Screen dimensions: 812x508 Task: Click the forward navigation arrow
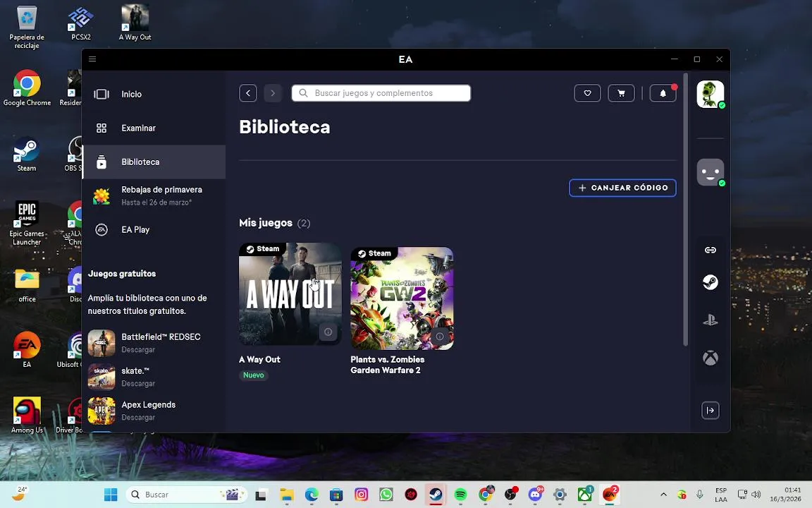[x=273, y=93]
